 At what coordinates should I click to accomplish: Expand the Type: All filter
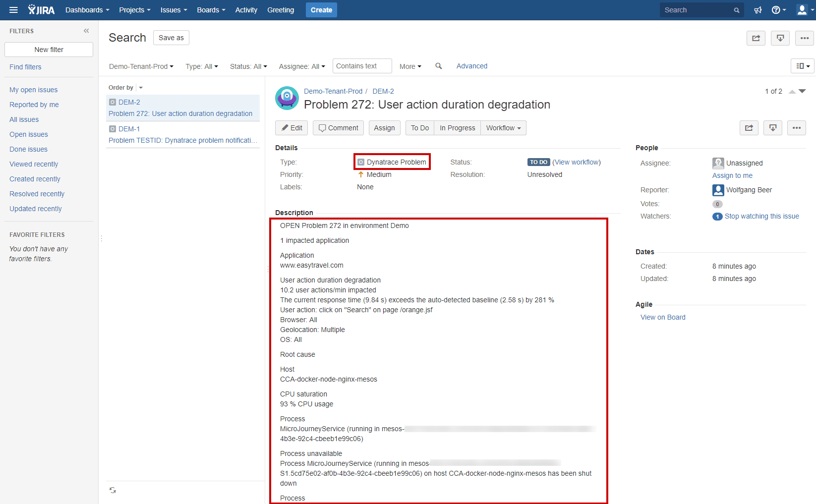tap(202, 66)
